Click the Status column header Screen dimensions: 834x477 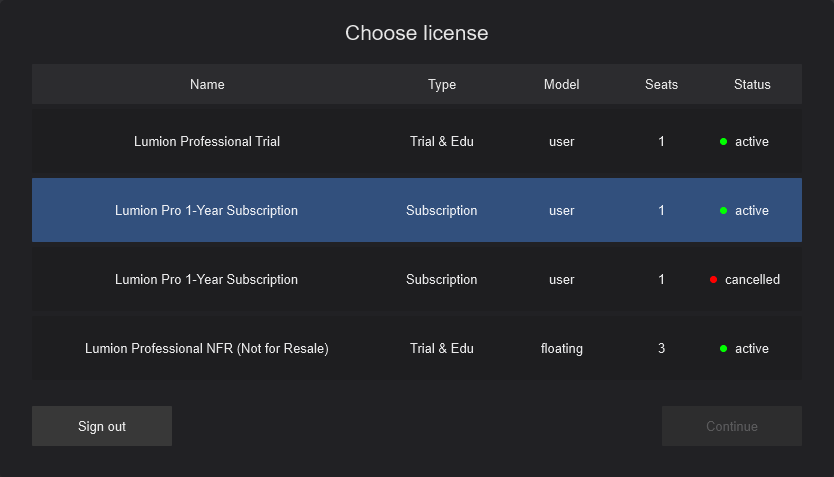(x=752, y=85)
